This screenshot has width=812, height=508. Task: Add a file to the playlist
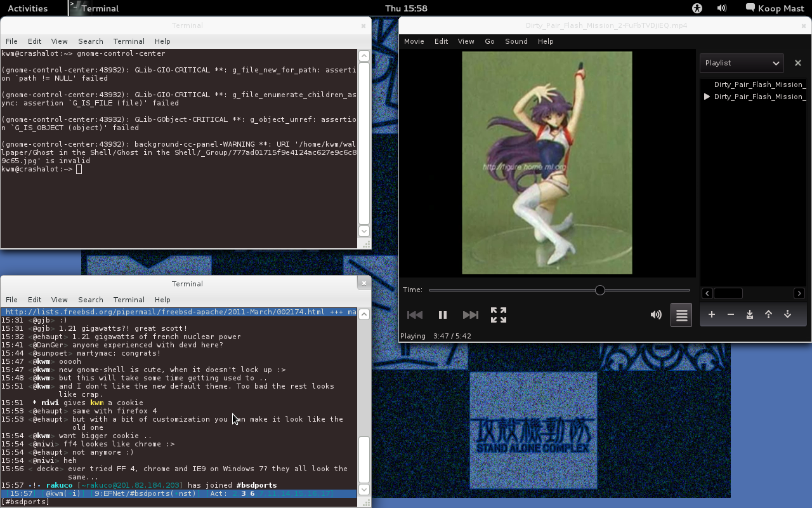pos(712,314)
